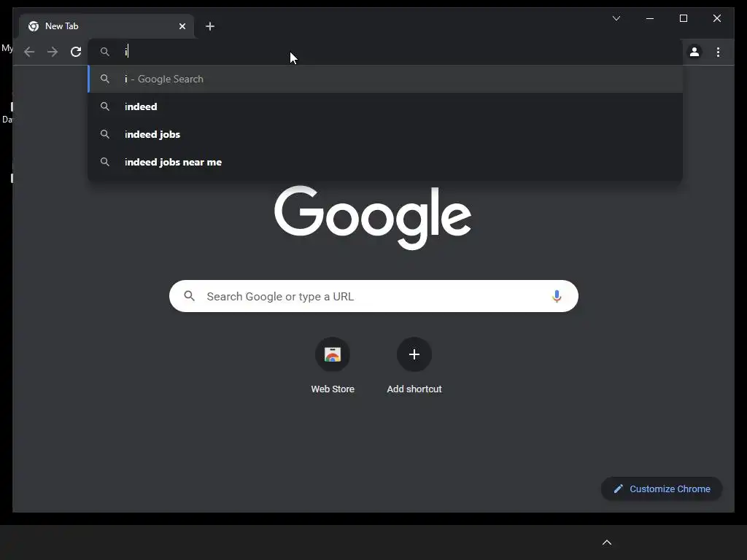Open the profile avatar menu
The image size is (747, 560).
tap(694, 52)
